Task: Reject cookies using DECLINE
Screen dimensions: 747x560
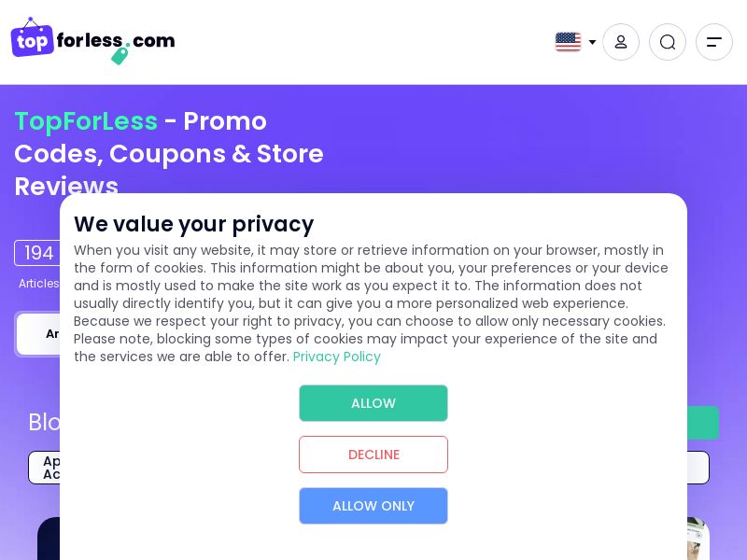Action: click(373, 455)
